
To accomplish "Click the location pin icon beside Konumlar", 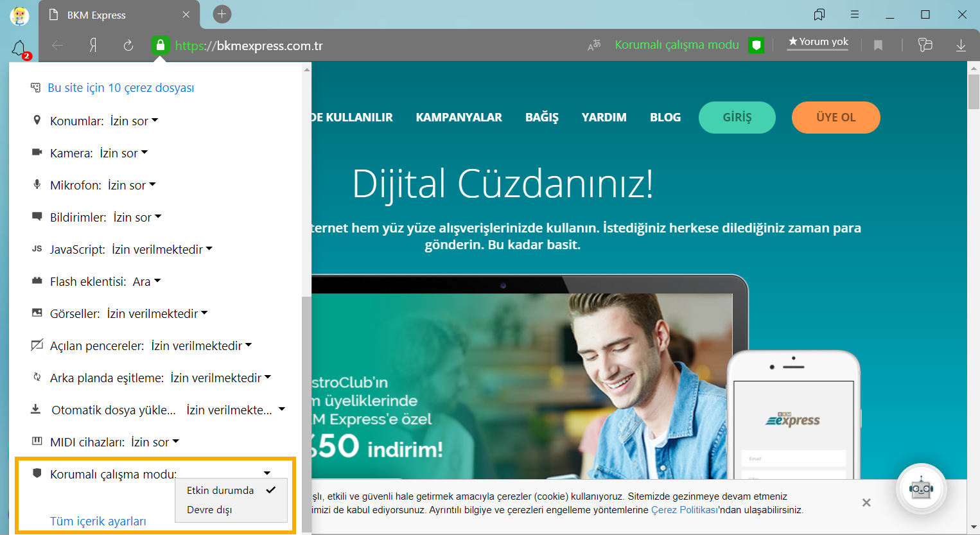I will 37,120.
